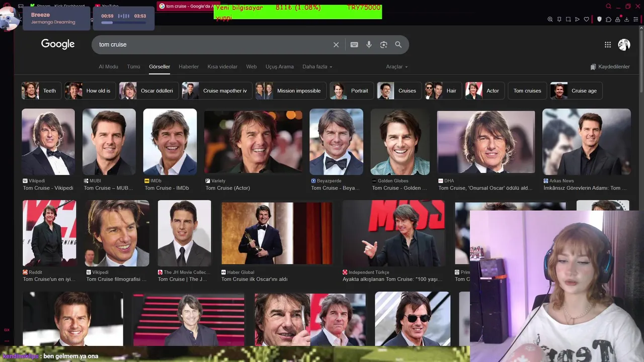This screenshot has height=362, width=644.
Task: Open the MUBI Tom Cruise image
Action: click(x=109, y=142)
